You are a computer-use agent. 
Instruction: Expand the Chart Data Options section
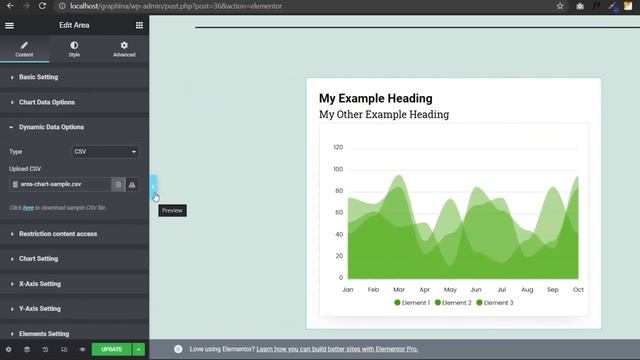74,102
